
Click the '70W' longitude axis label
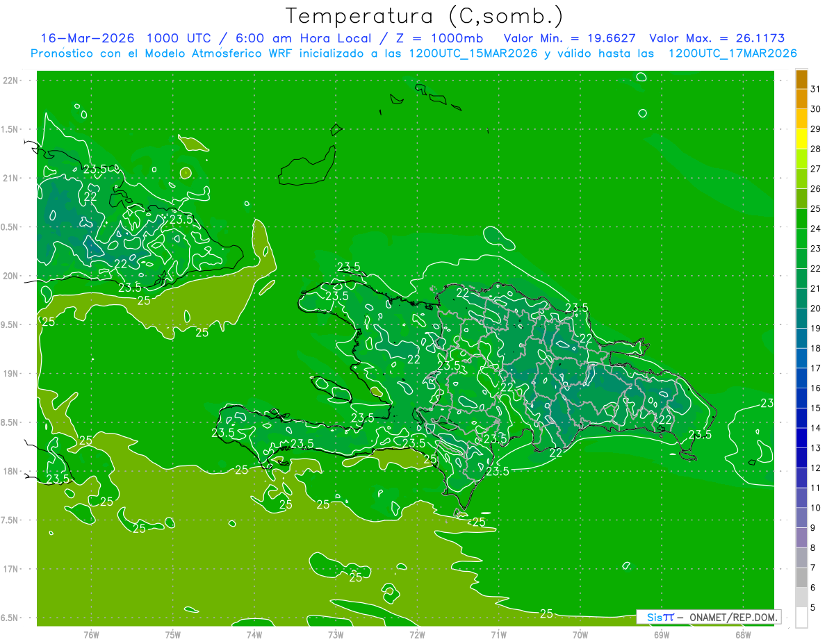[x=580, y=634]
